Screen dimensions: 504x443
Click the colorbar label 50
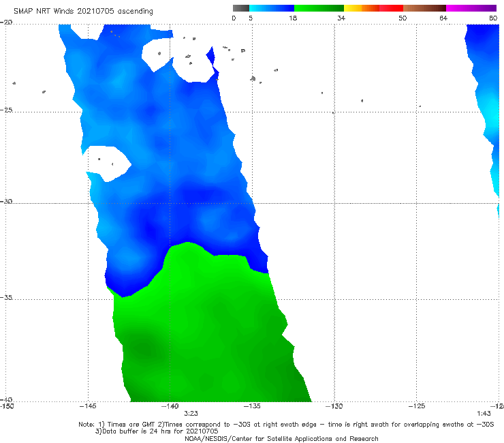pyautogui.click(x=403, y=18)
